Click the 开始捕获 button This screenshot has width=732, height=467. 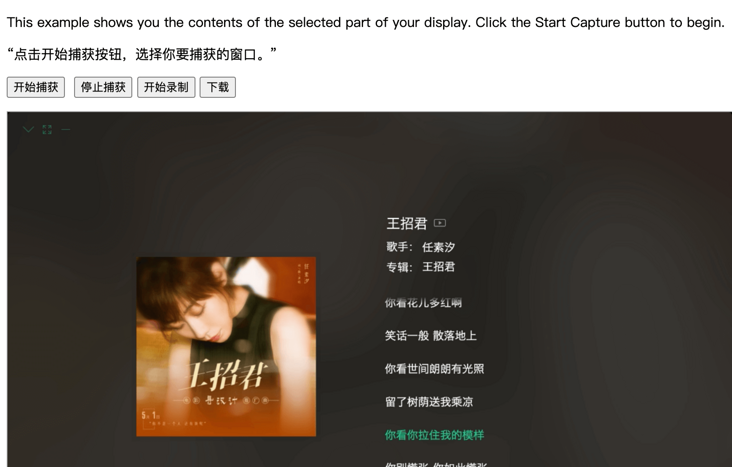click(x=36, y=87)
